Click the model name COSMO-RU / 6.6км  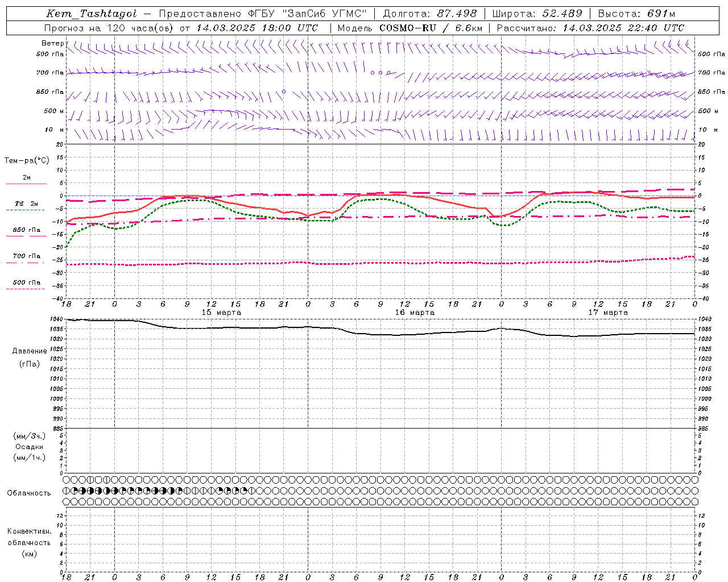pos(431,28)
